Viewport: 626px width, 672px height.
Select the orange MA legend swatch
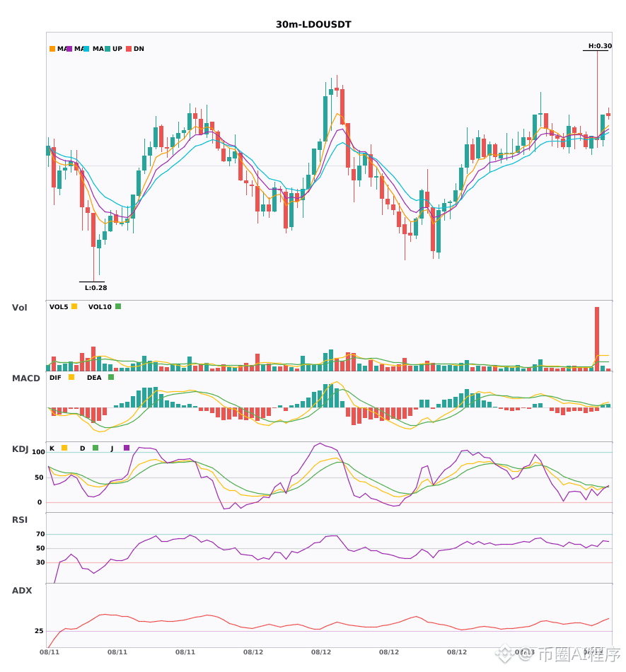pos(52,49)
